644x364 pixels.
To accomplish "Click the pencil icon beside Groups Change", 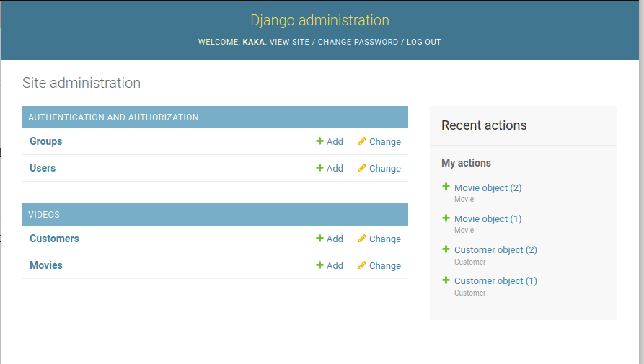I will point(362,141).
